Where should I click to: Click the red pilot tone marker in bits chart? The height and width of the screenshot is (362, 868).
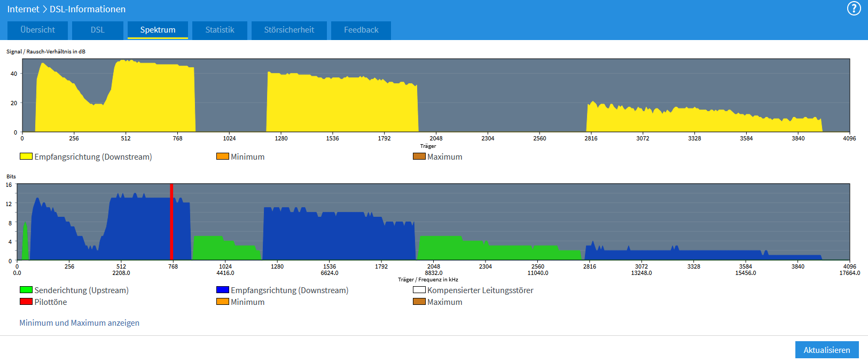[x=171, y=222]
